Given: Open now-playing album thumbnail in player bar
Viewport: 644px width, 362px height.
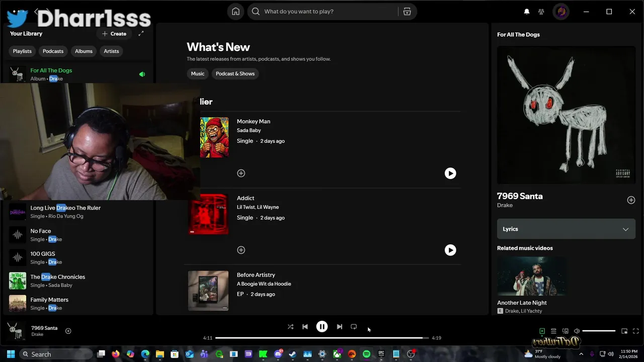Looking at the screenshot, I should pos(16,331).
